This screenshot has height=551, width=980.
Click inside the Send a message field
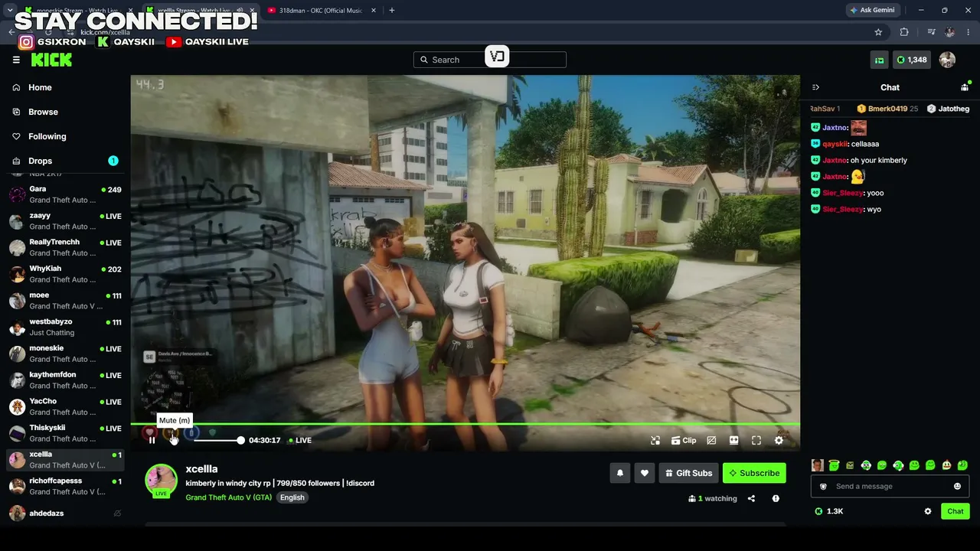[890, 486]
